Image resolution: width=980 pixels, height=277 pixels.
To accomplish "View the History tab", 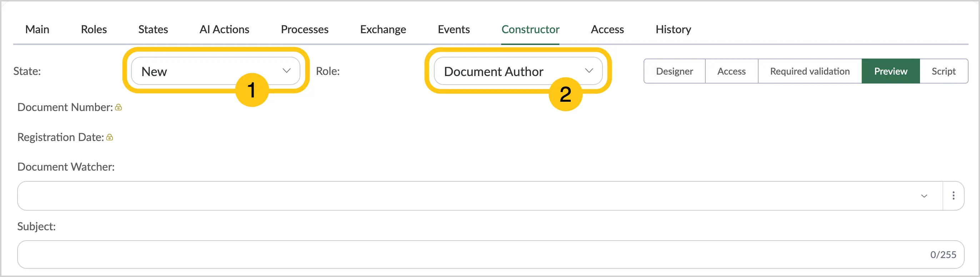I will [x=673, y=29].
